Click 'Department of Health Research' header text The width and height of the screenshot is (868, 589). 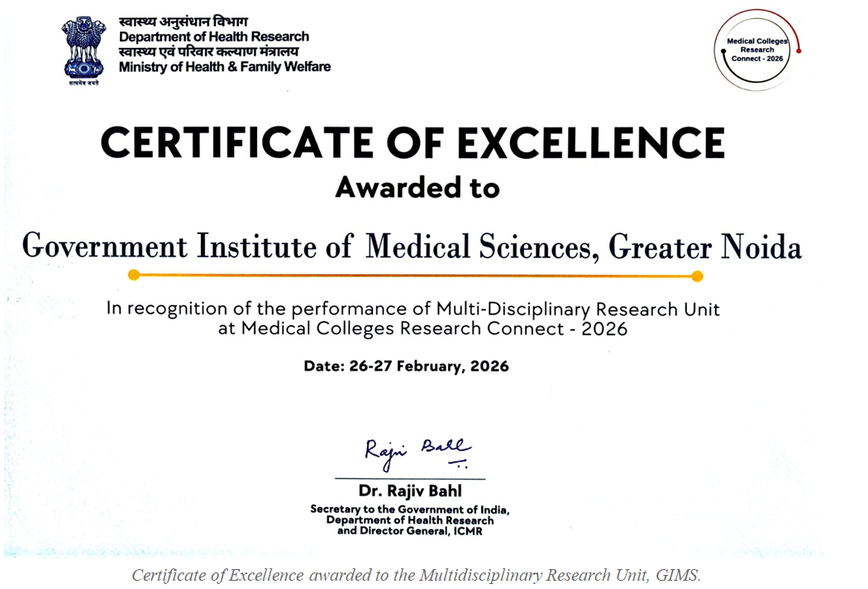coord(213,36)
